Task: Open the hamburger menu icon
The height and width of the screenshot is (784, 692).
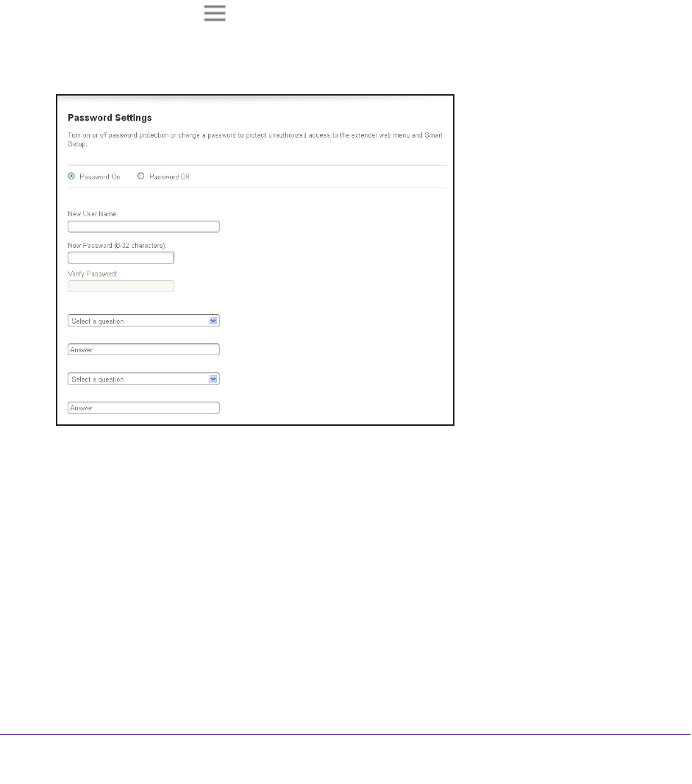Action: pos(215,13)
